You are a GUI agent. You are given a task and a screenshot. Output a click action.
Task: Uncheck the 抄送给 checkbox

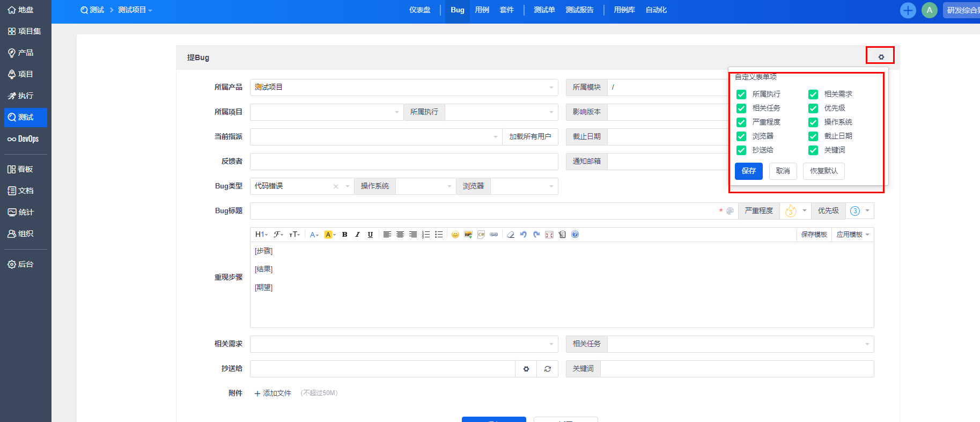click(x=741, y=150)
